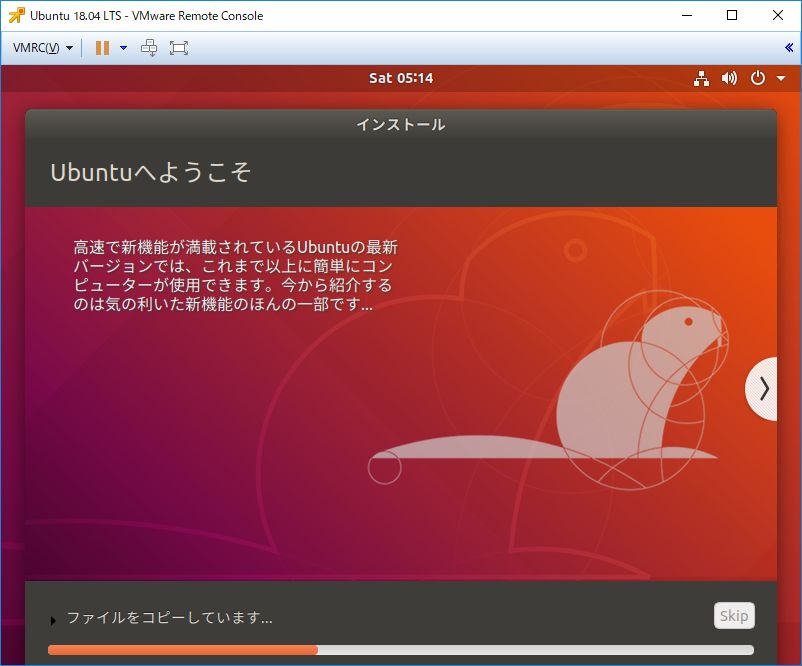The height and width of the screenshot is (666, 802).
Task: Close the VMware Remote Console window
Action: 777,15
